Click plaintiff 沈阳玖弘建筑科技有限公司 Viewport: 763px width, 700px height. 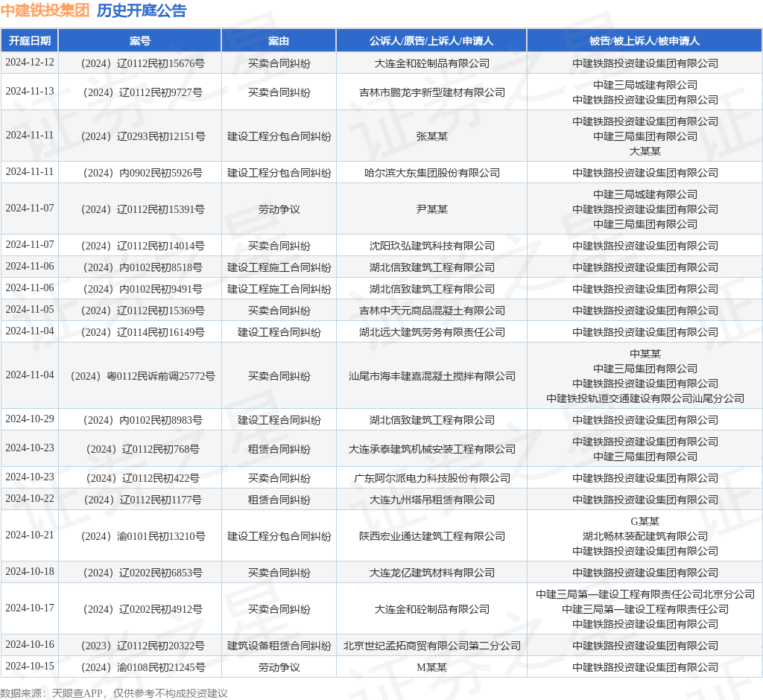click(432, 246)
